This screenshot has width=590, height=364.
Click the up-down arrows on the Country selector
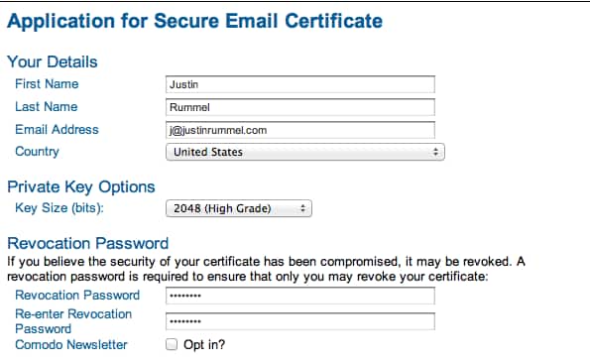pos(435,152)
